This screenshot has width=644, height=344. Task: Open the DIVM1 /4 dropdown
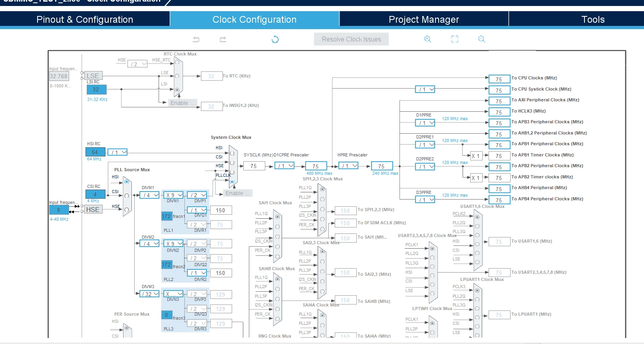[x=149, y=195]
